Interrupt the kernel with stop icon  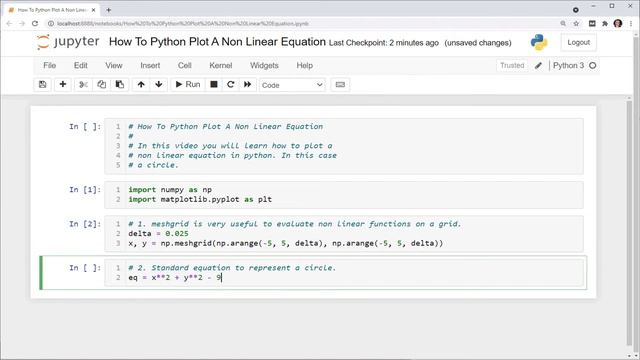213,84
